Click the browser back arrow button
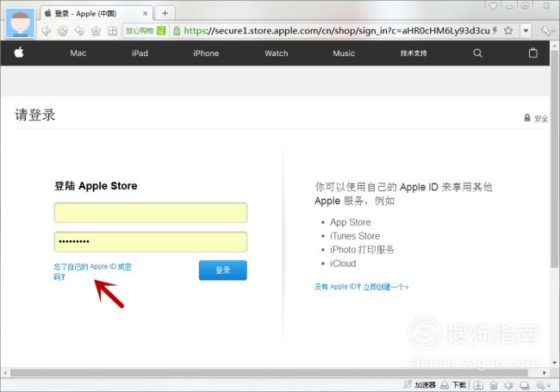560x392 pixels. coord(47,31)
